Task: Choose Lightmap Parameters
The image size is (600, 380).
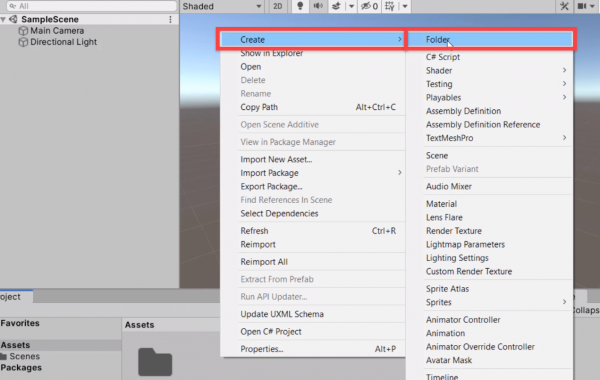Action: coord(465,244)
